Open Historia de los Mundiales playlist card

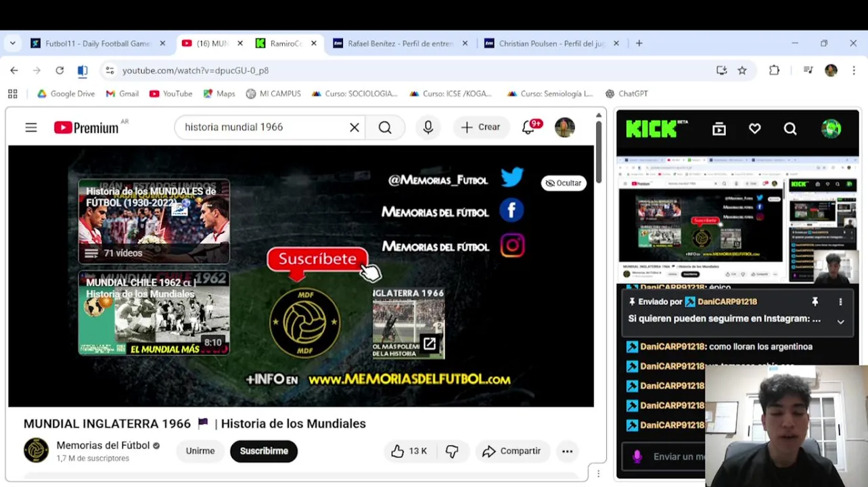click(x=154, y=221)
